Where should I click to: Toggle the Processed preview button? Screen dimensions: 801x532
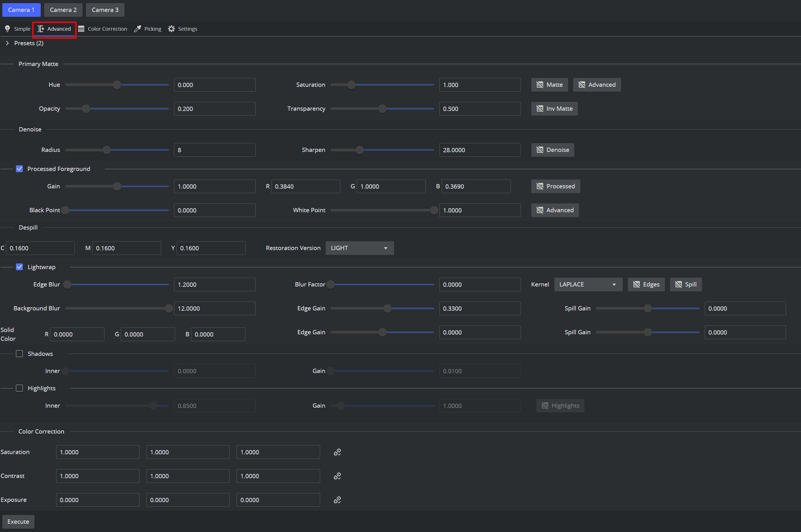pos(556,186)
